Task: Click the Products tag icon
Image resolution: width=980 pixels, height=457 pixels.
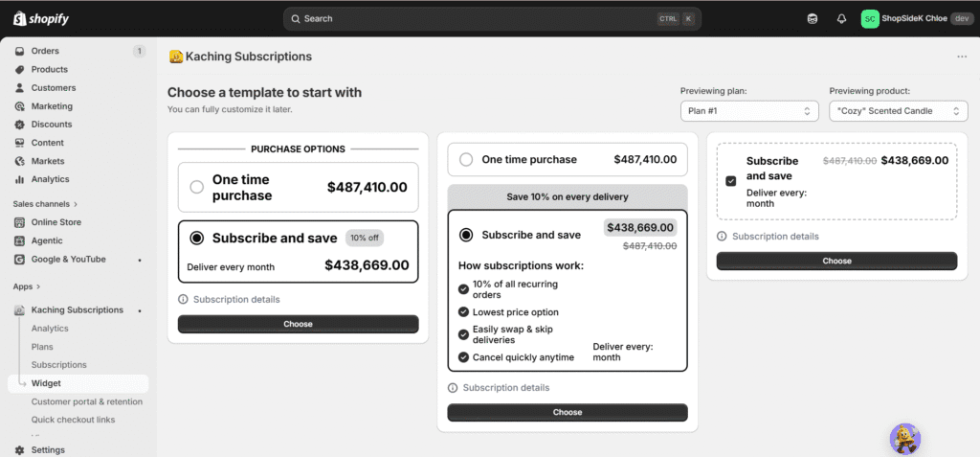Action: pyautogui.click(x=19, y=70)
